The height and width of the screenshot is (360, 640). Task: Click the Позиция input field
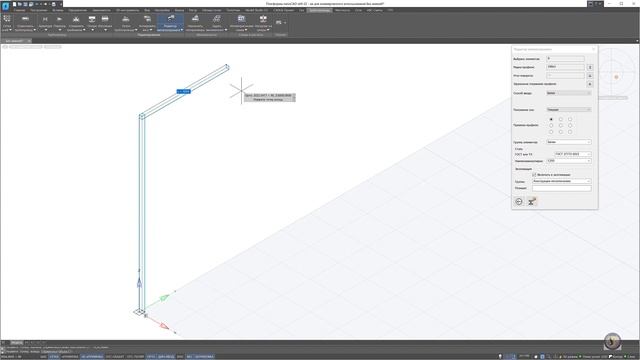pyautogui.click(x=562, y=188)
